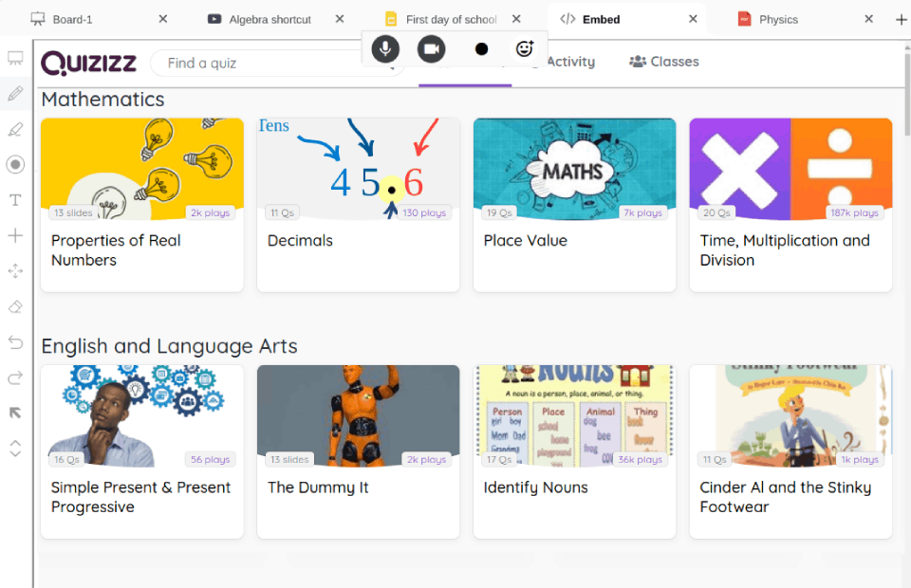The height and width of the screenshot is (588, 911).
Task: Toggle the video camera button
Action: coord(432,48)
